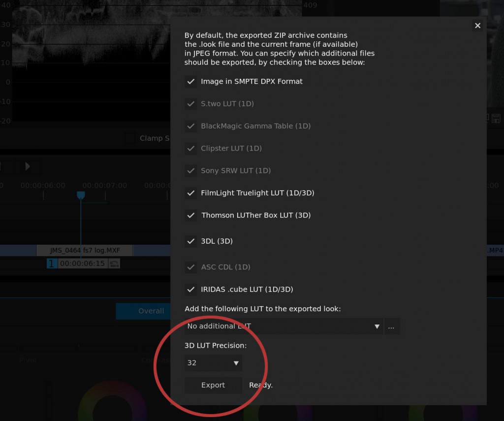Uncheck IRIDAS .cube LUT (1D/3D) checkbox
Viewport: 504px width, 421px height.
point(191,290)
